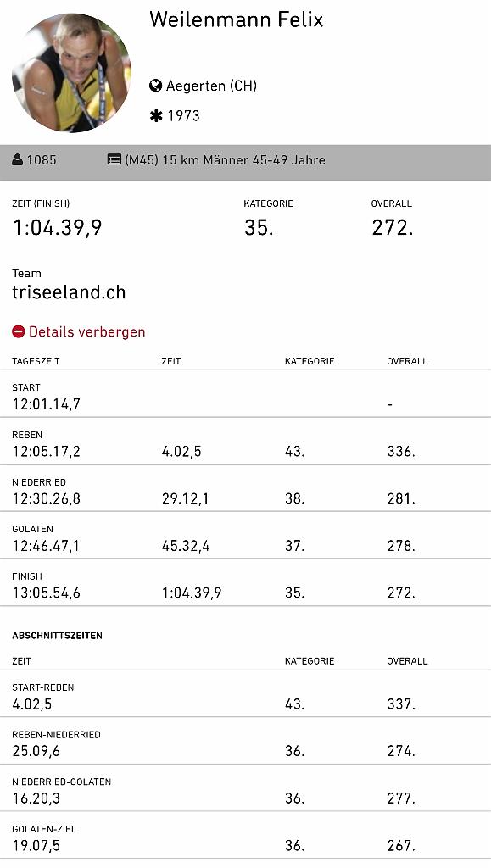Open the triseeland.ch team link
Image resolution: width=491 pixels, height=868 pixels.
(x=69, y=292)
